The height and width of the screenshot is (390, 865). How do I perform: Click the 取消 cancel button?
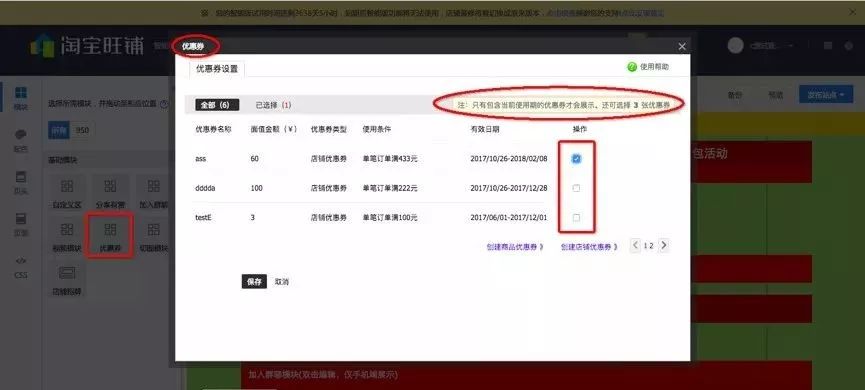tap(281, 281)
